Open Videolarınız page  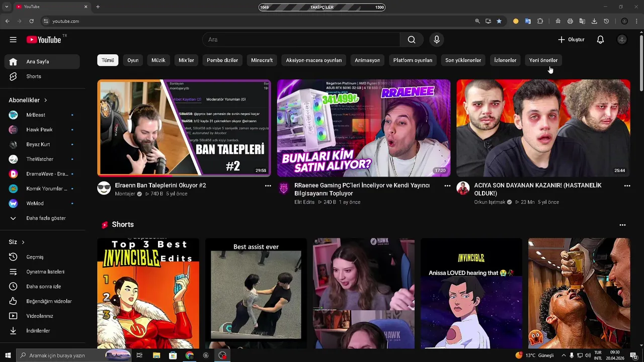pyautogui.click(x=42, y=316)
